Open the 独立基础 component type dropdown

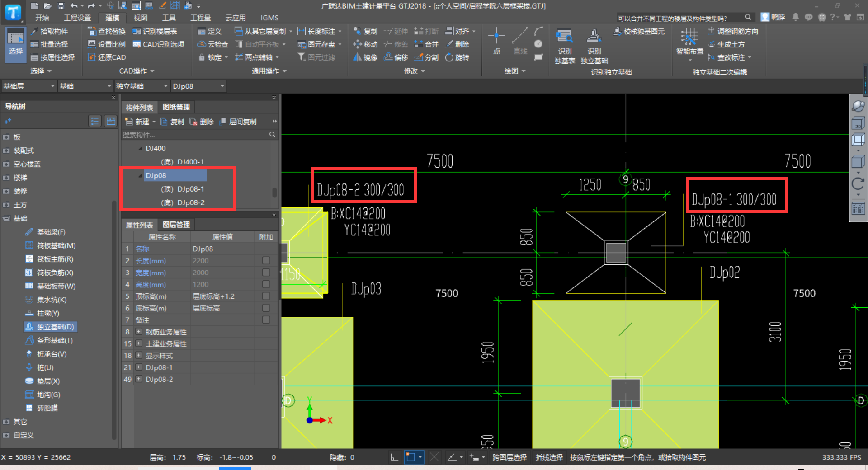142,86
